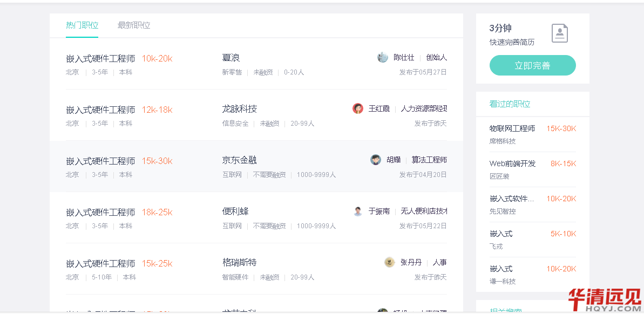Open 夏浪 company page
Viewport: 644px width, 314px height.
(231, 58)
